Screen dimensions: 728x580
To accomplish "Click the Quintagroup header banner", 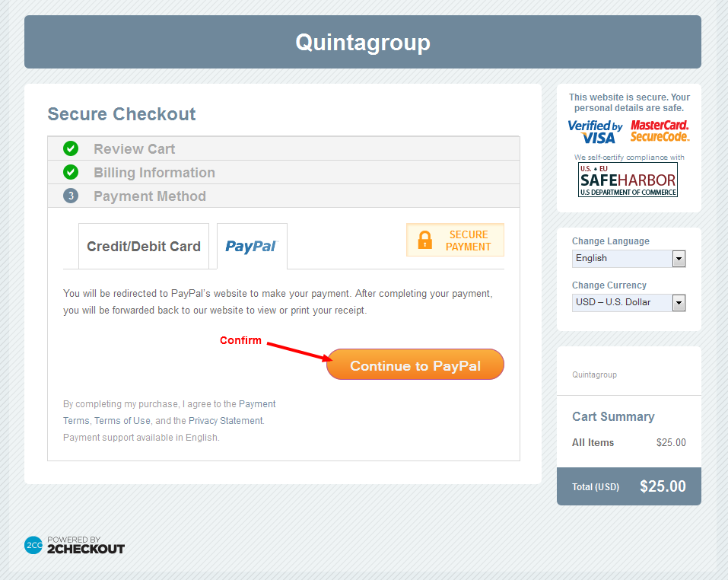I will [x=363, y=42].
